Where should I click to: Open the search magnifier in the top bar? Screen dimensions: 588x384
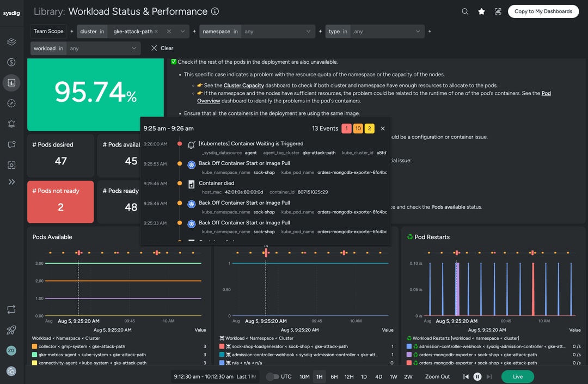point(464,11)
